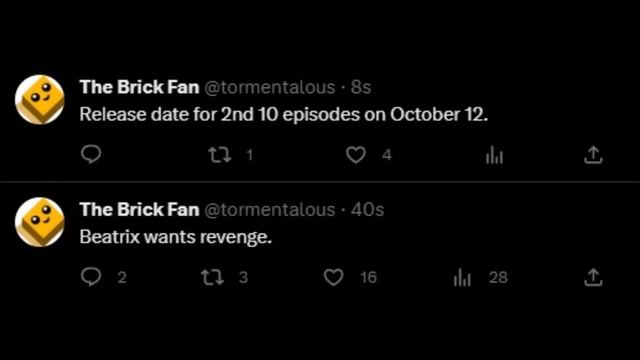Viewport: 640px width, 360px height.
Task: View analytics for the release date tweet
Action: (x=494, y=155)
